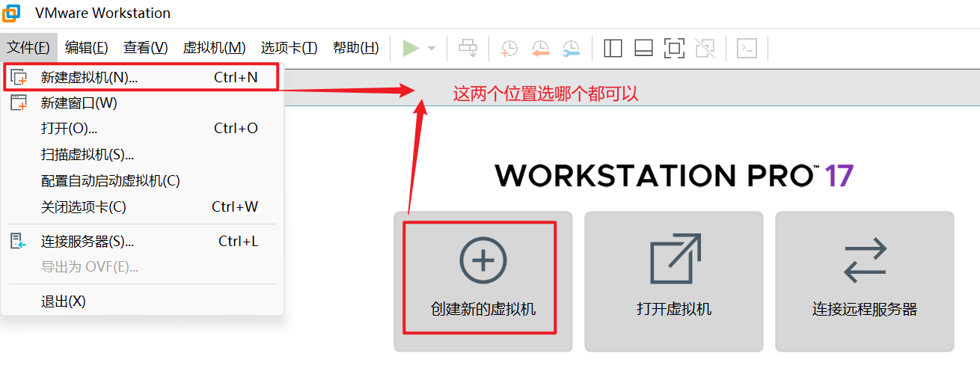Open the 选项卡(T) menu
This screenshot has height=386, width=980.
[290, 48]
